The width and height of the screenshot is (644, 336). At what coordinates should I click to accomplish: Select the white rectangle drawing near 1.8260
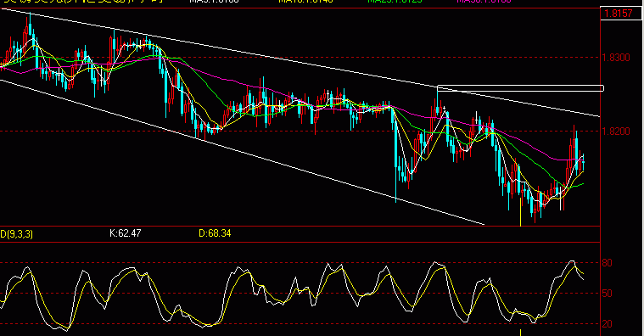tap(520, 88)
